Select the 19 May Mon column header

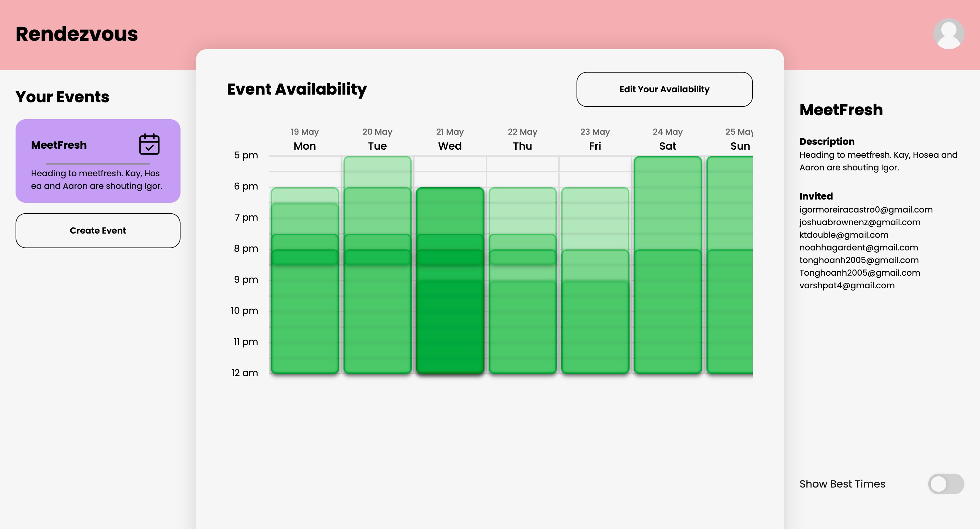304,139
